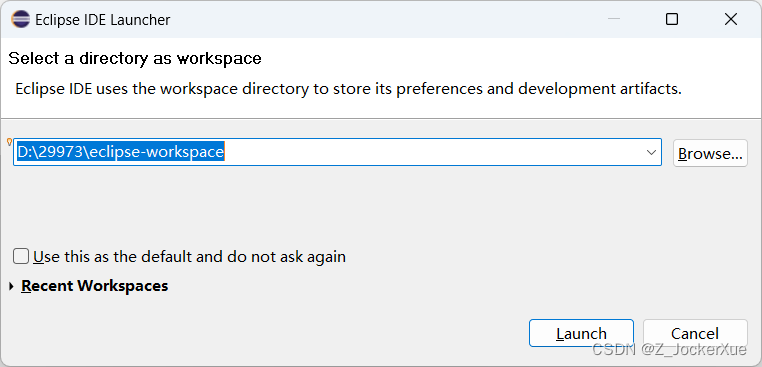762x367 pixels.
Task: Click the workspace description sentence
Action: 348,89
